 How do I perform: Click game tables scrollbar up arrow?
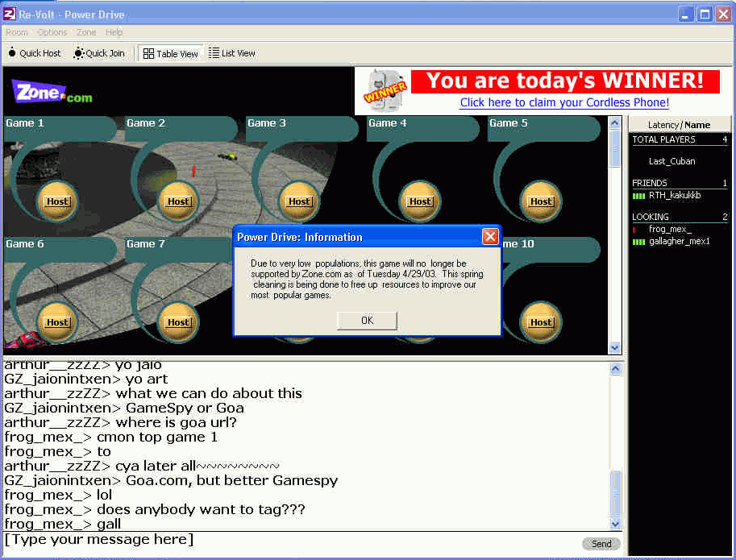coord(614,123)
